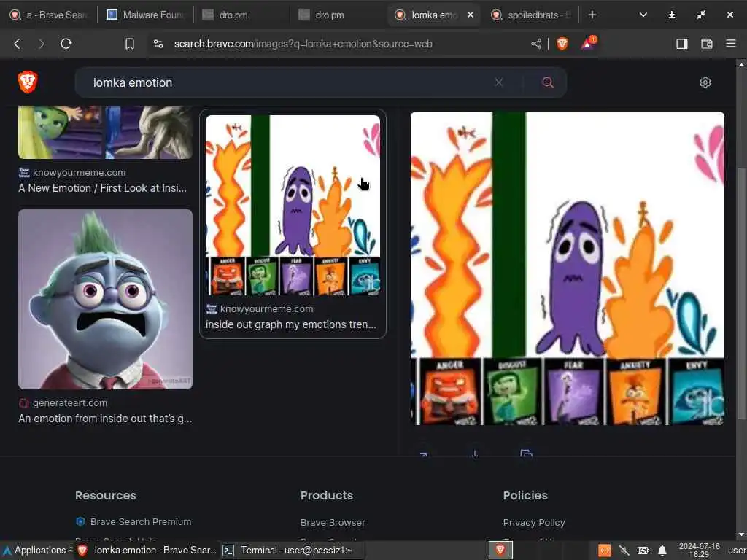The image size is (747, 560).
Task: Click the taskbar clock showing 2024-07-16
Action: (x=699, y=550)
